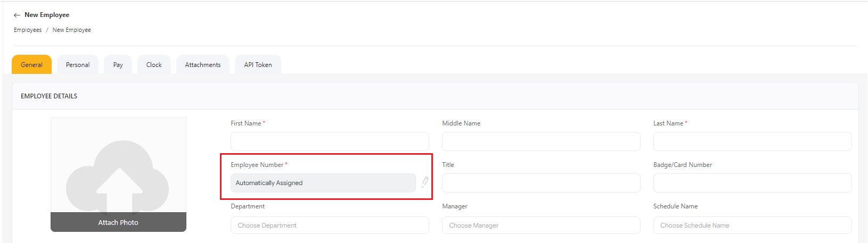Click the Automatically Assigned Employee Number field
Screen dimensions: 868x243
click(323, 183)
